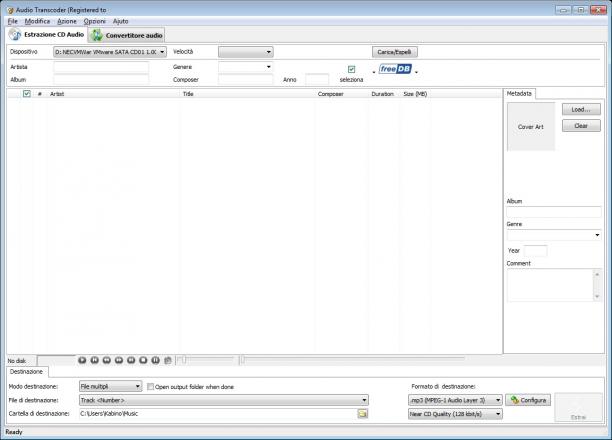Select the Destinazione tab
The width and height of the screenshot is (612, 440).
point(26,372)
